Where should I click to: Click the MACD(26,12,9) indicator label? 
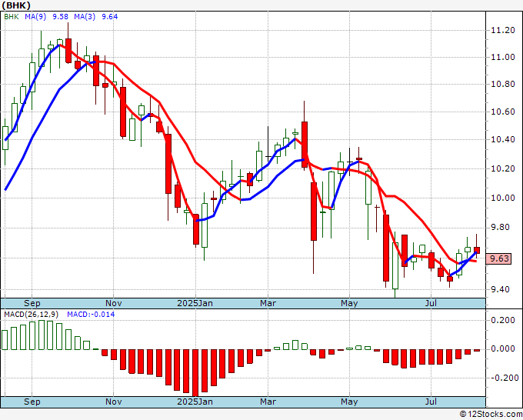tap(32, 315)
